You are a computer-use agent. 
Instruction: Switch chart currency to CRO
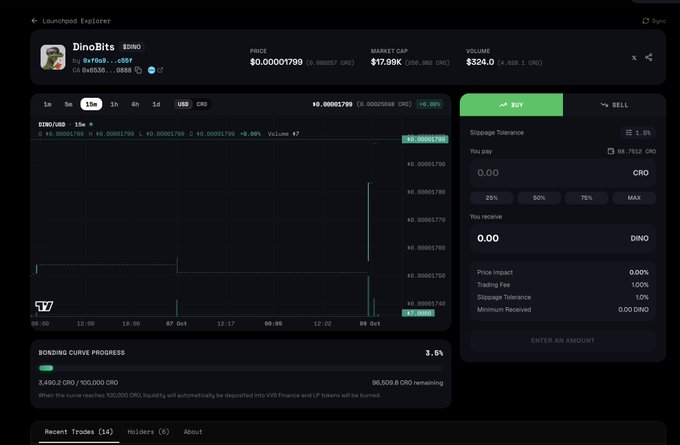[x=202, y=104]
